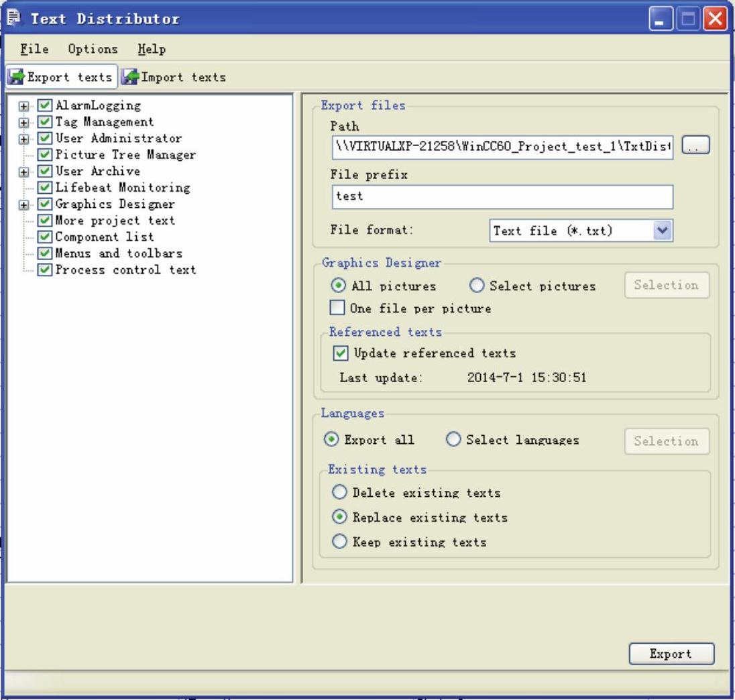Click the Path input field
735x700 pixels.
(502, 147)
